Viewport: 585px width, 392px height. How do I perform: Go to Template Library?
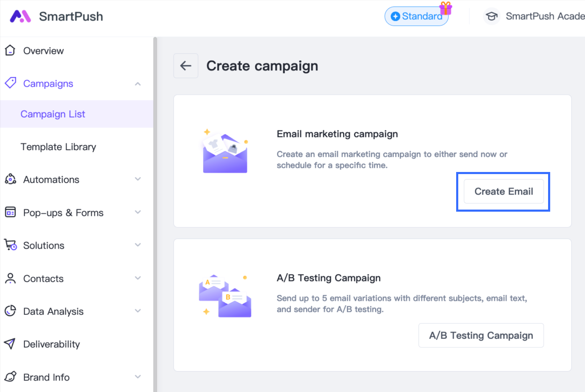[58, 147]
